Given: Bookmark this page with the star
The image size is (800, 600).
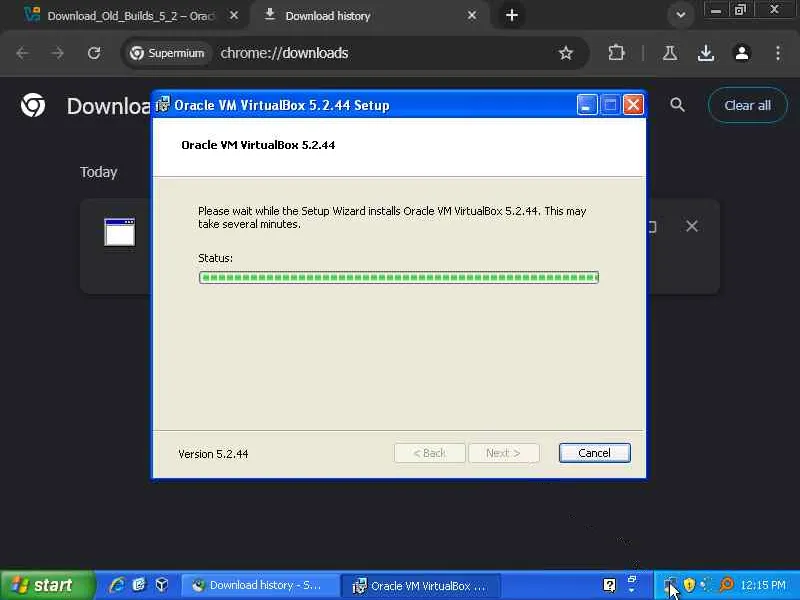Looking at the screenshot, I should (565, 53).
